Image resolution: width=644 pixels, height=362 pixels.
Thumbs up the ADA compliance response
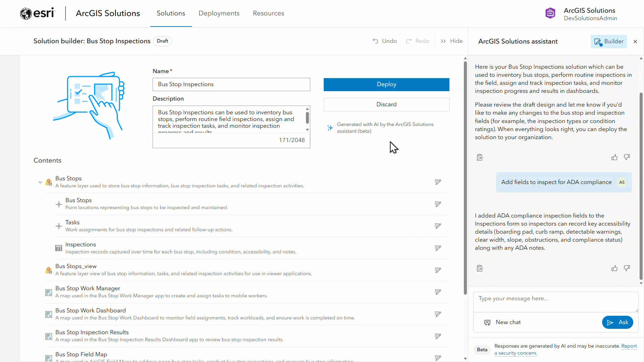click(x=614, y=268)
